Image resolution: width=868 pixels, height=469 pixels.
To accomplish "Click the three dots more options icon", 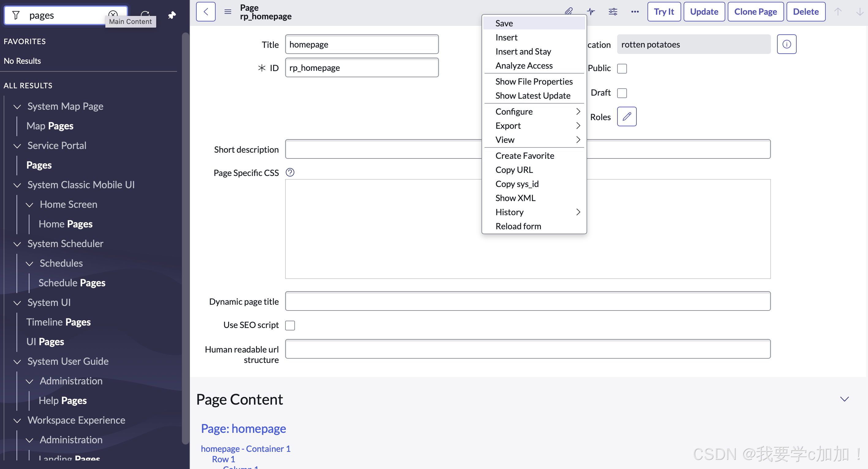I will (635, 12).
